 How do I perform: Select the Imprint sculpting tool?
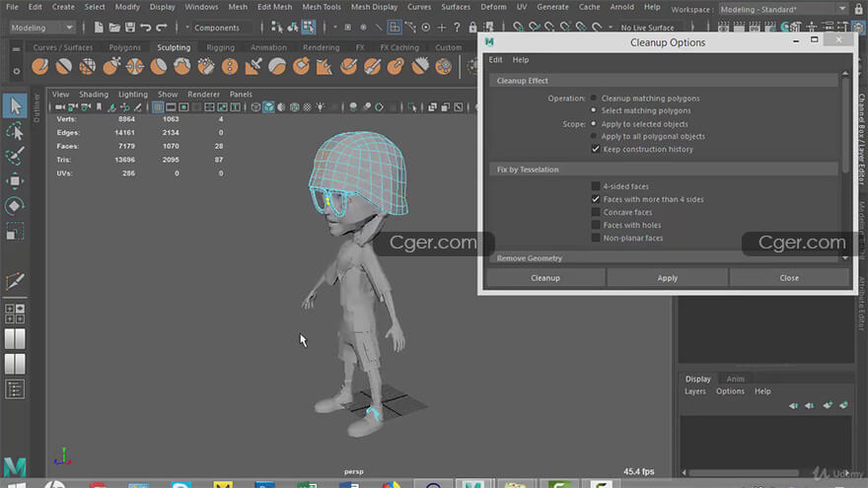253,66
